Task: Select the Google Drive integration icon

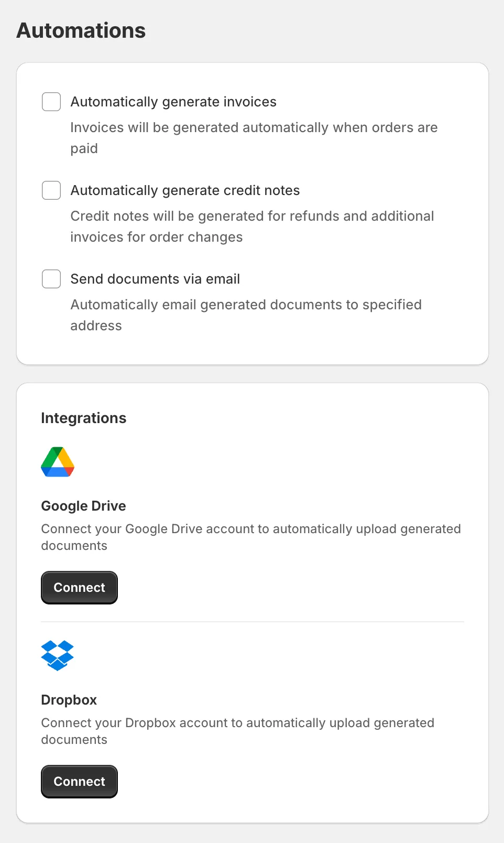Action: click(x=58, y=462)
